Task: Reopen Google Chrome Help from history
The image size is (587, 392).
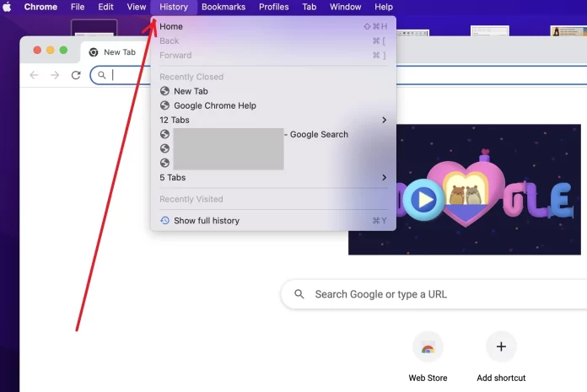Action: [273, 105]
